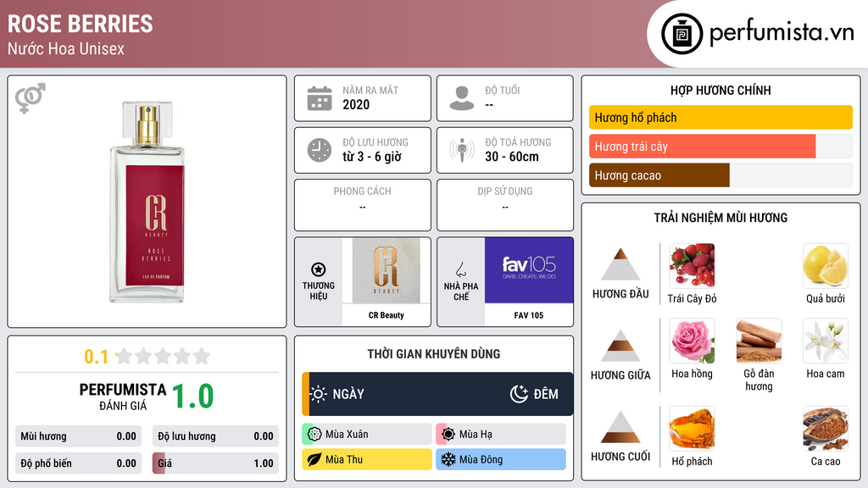
Task: Open the Ca cao note image
Action: coord(826,428)
